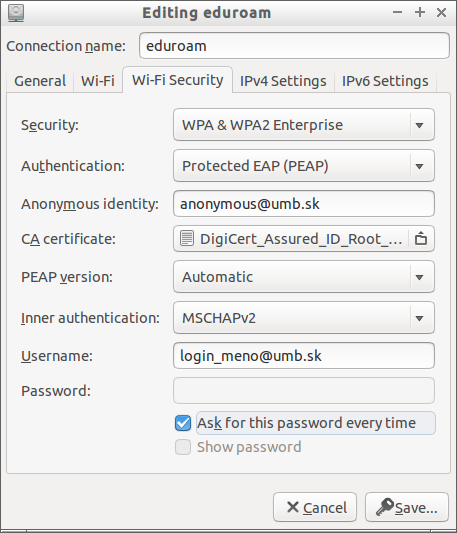The width and height of the screenshot is (457, 533).
Task: Open the Inner authentication MSCHAPv2 dropdown
Action: [304, 318]
